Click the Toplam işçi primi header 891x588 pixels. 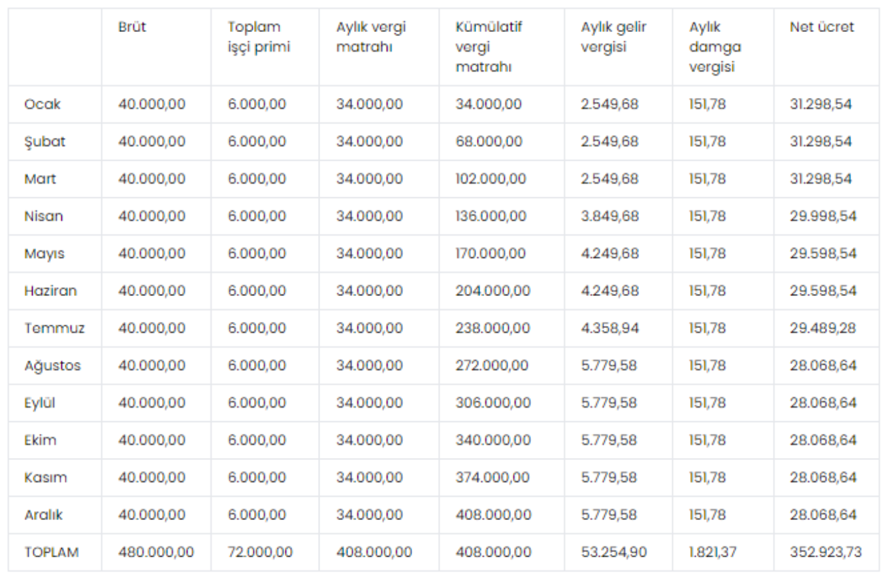click(259, 37)
